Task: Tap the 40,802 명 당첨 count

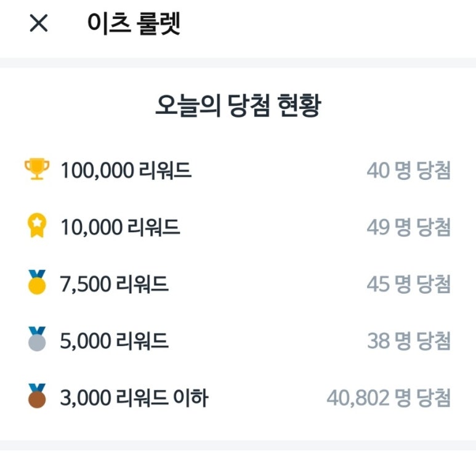Action: click(x=389, y=398)
